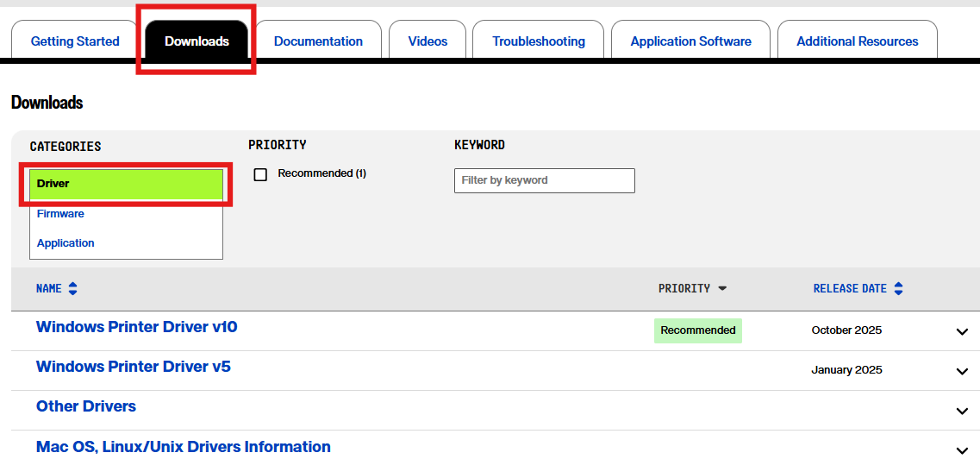Click the RELEASE DATE header text

(x=850, y=288)
